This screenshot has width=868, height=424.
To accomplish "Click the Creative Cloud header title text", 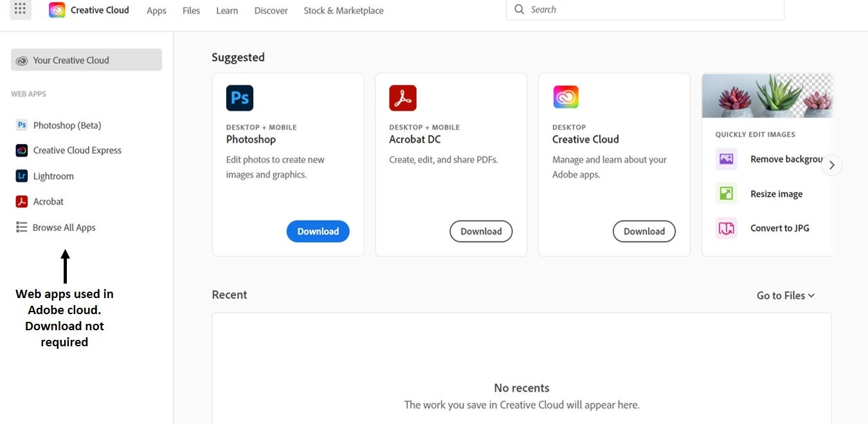I will (x=100, y=10).
